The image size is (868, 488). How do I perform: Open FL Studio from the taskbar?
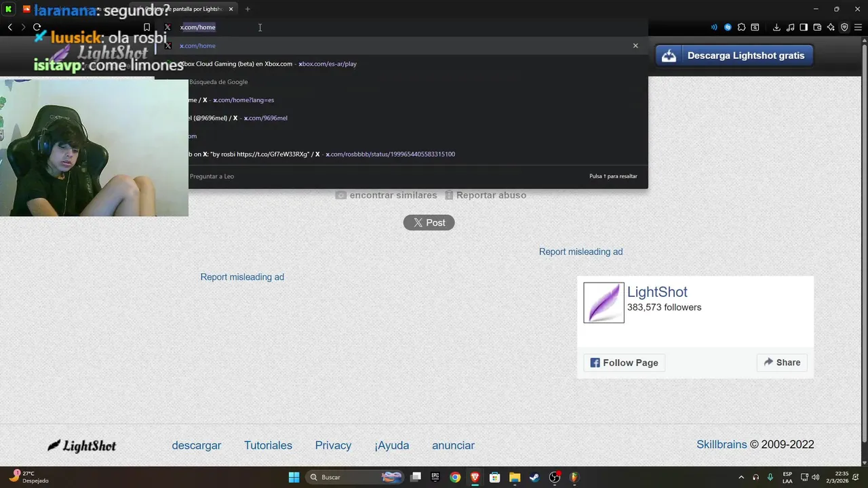tap(574, 477)
